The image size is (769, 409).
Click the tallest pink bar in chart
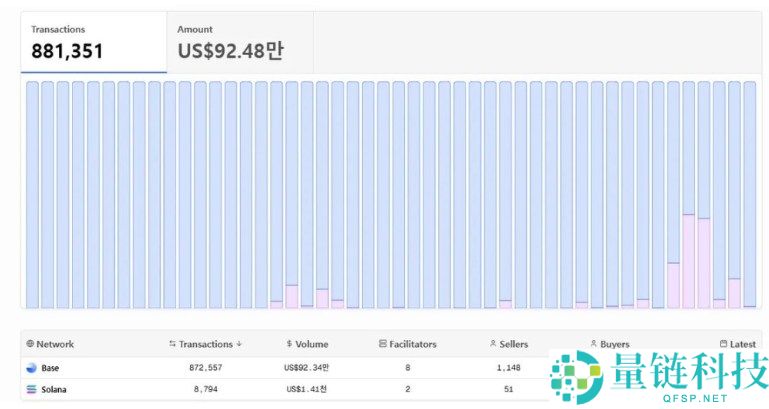(689, 260)
